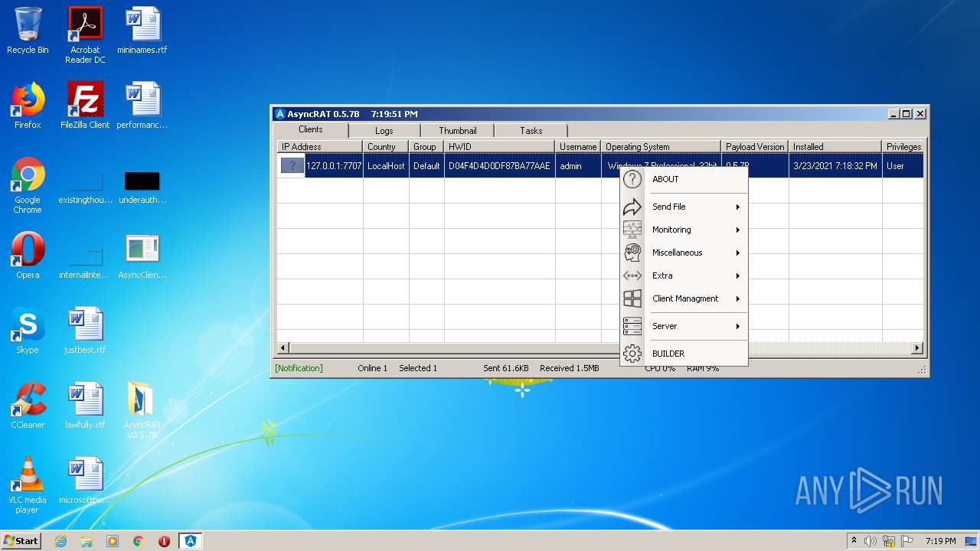980x551 pixels.
Task: Click the ABOUT question mark icon
Action: pyautogui.click(x=632, y=179)
